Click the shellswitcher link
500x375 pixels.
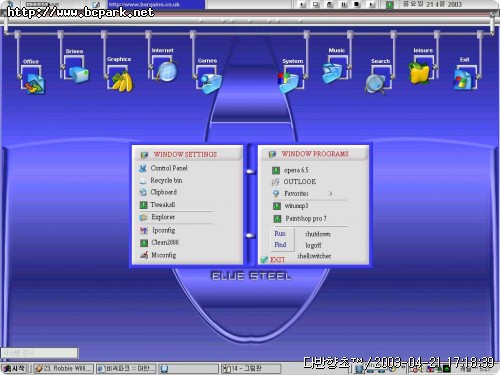pyautogui.click(x=314, y=256)
